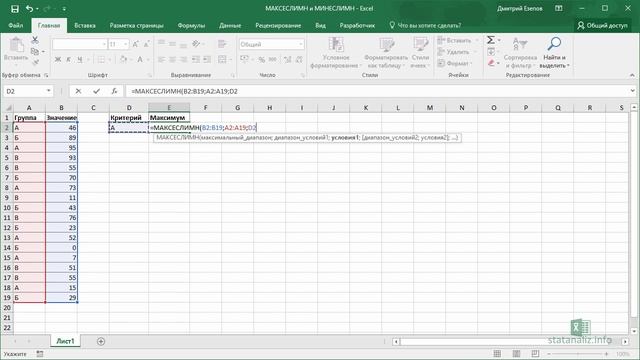The width and height of the screenshot is (640, 360).
Task: Click the zoom slider in status bar
Action: point(577,354)
